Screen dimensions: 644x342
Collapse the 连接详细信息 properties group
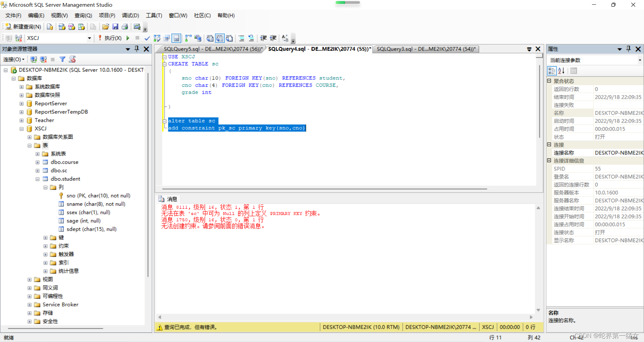click(x=549, y=161)
